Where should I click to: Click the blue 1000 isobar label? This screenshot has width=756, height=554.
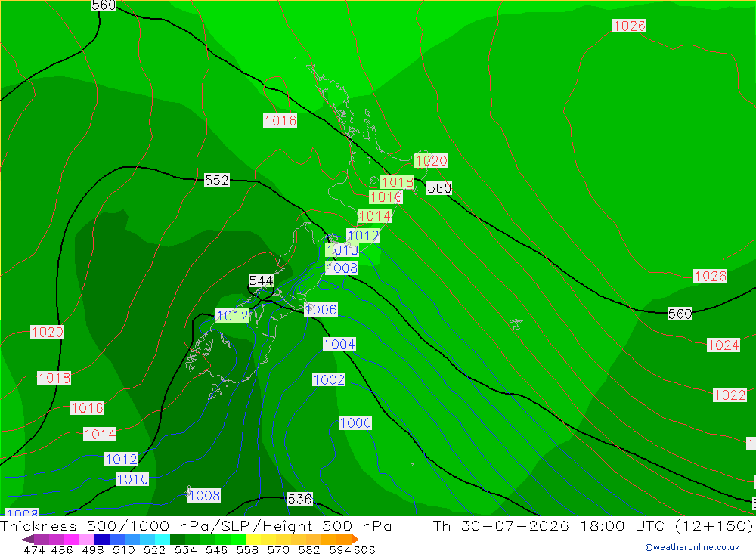pyautogui.click(x=355, y=423)
